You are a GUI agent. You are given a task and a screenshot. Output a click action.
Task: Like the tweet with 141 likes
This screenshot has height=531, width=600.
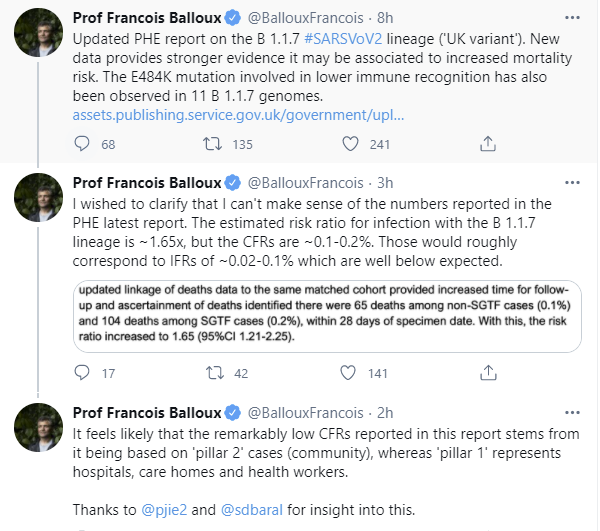346,373
